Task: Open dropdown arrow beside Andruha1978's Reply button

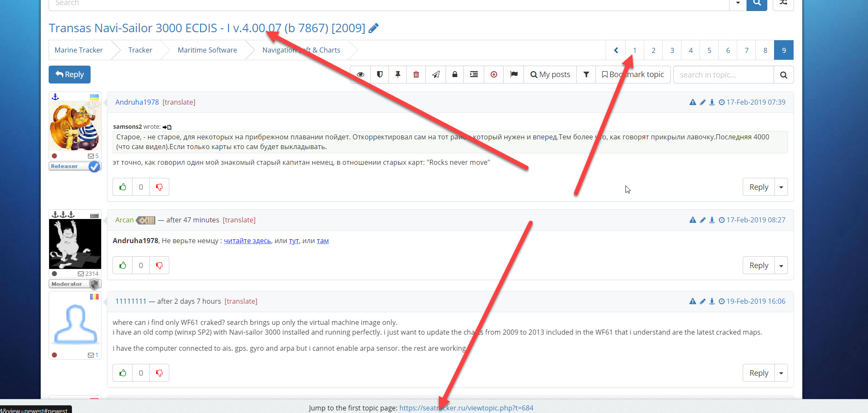Action: [x=781, y=187]
